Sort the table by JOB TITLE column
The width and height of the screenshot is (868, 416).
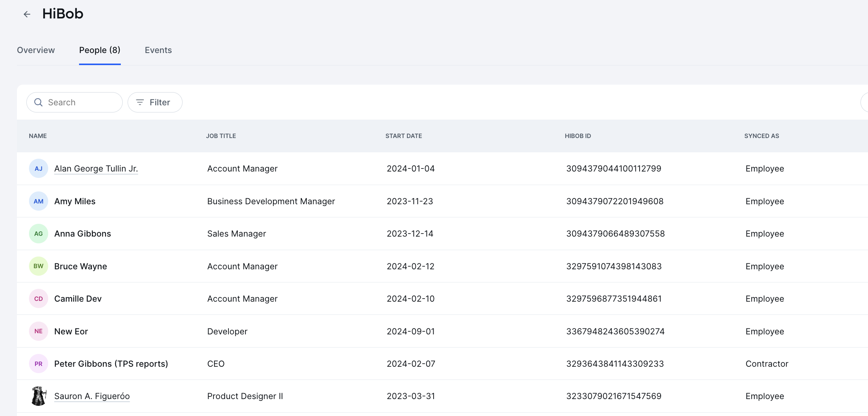[x=221, y=136]
